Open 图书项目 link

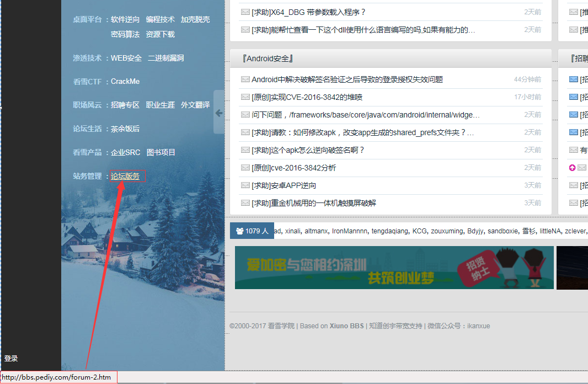161,152
